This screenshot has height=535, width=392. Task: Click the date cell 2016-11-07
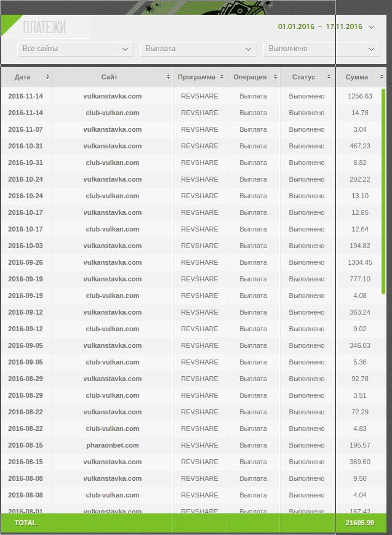coord(26,130)
